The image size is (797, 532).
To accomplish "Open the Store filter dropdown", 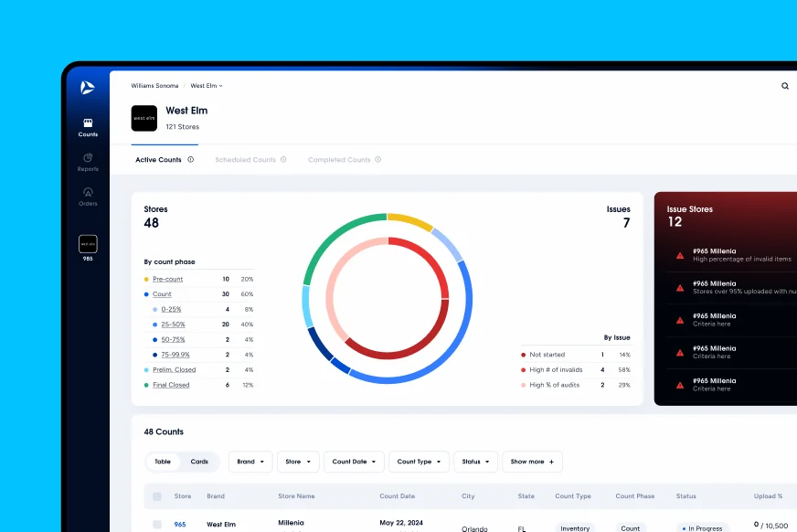I will click(x=298, y=462).
